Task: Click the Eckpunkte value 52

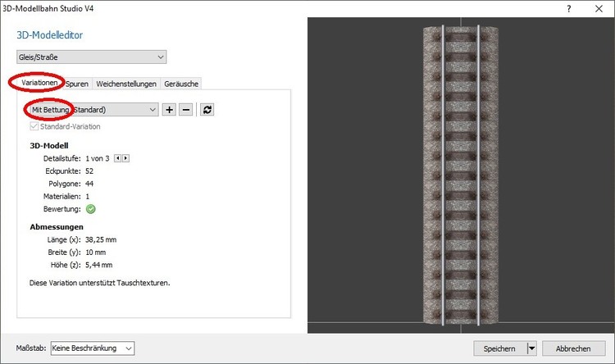Action: [89, 171]
